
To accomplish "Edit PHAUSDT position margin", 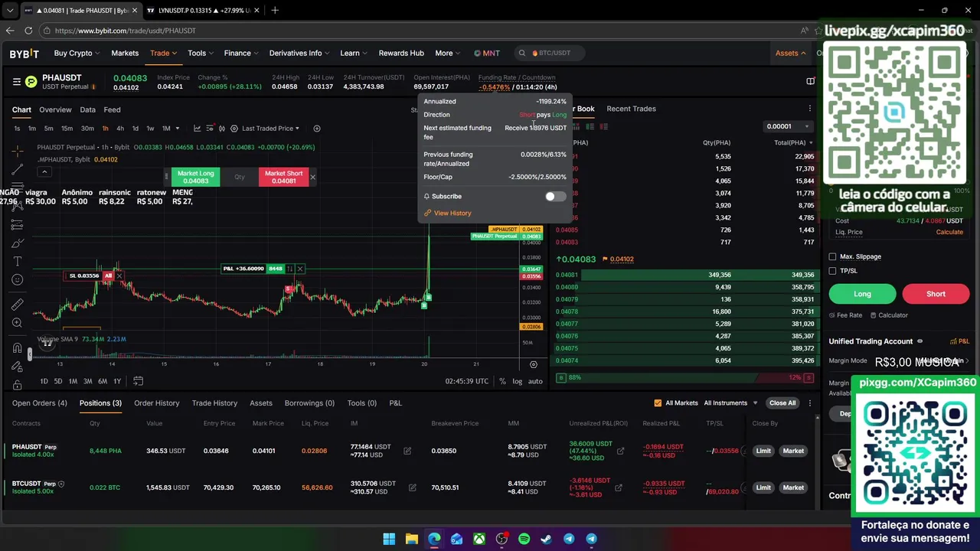I will pos(407,451).
